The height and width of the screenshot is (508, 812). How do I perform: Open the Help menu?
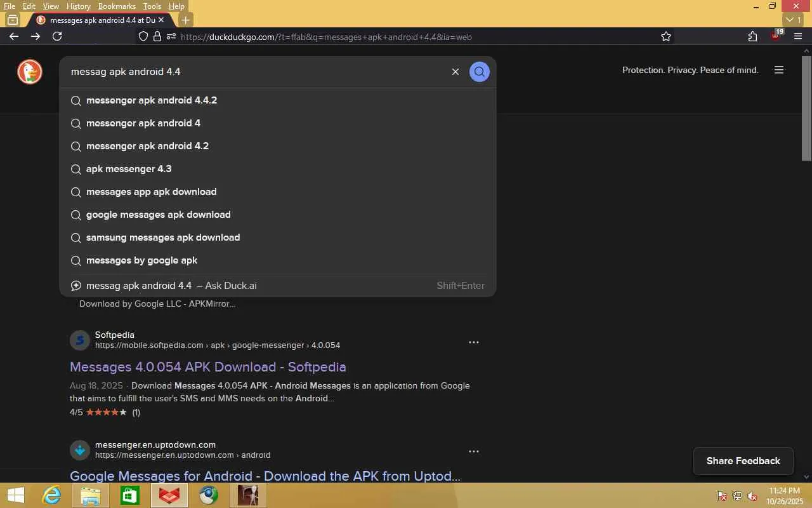(176, 6)
